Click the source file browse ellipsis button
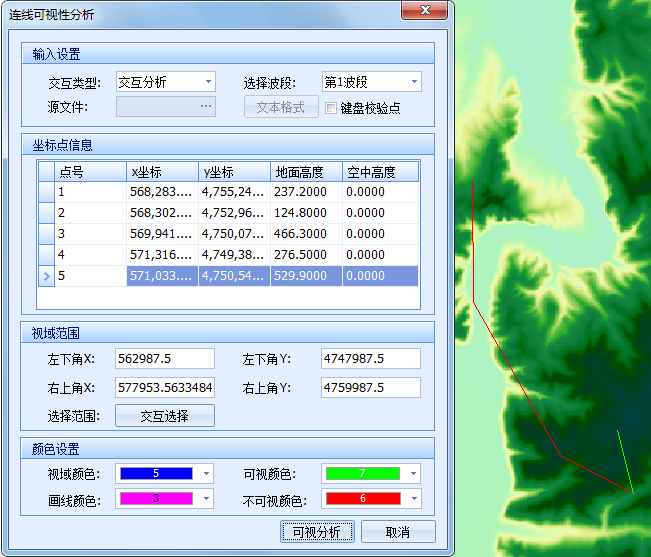 206,106
